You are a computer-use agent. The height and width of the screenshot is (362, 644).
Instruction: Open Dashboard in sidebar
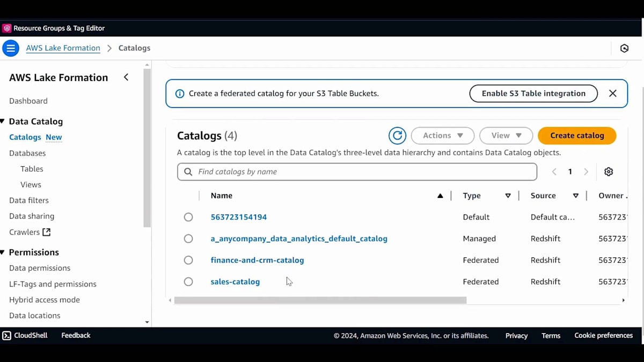[x=28, y=101]
